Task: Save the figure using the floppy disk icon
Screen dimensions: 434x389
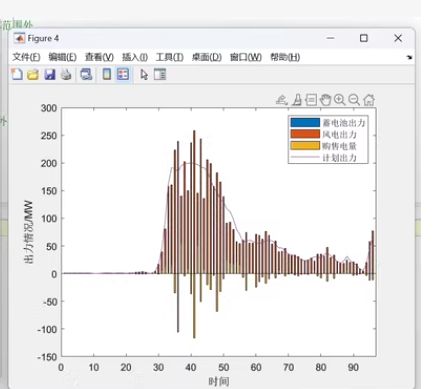Action: point(50,74)
